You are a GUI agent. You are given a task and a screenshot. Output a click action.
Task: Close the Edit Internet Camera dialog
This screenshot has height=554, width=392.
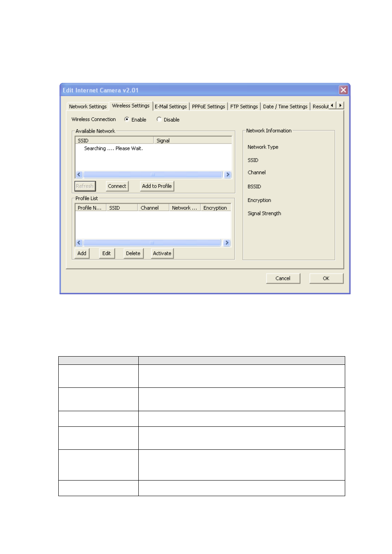point(343,90)
